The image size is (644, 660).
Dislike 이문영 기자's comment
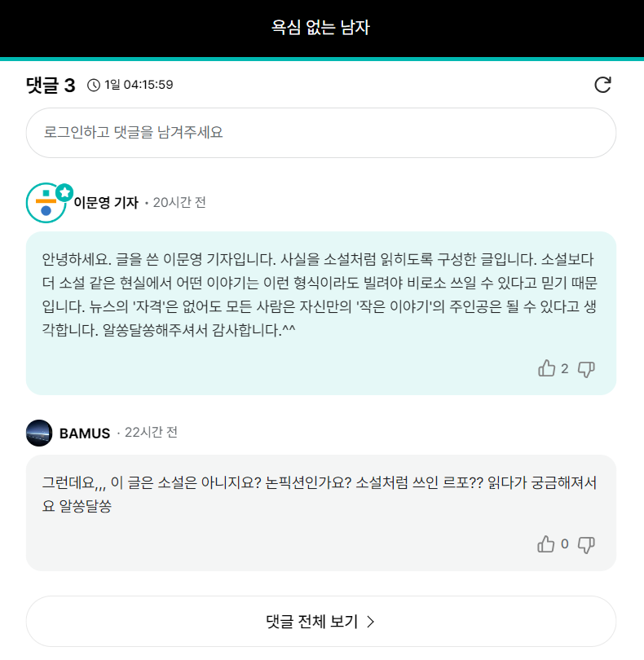pos(586,369)
